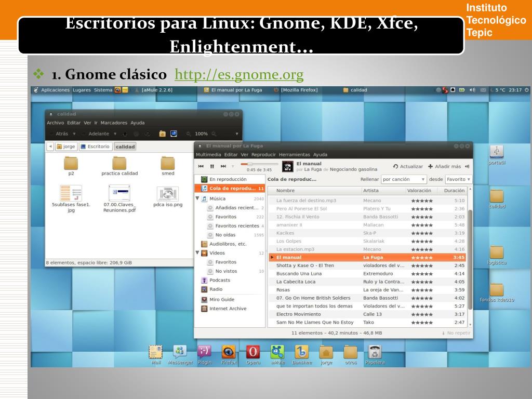Open Marcadores menu in calidad window

tap(114, 123)
